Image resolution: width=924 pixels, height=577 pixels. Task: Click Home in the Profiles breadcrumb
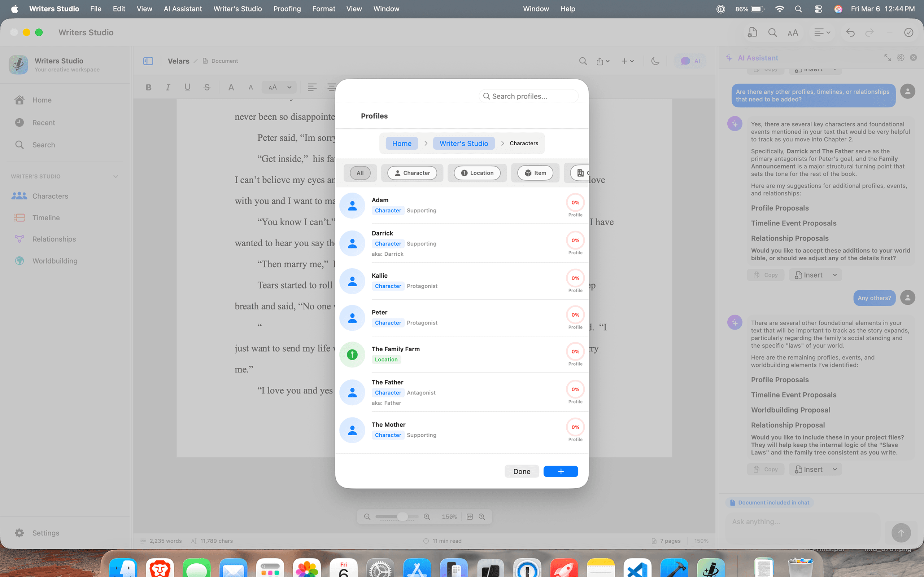402,144
